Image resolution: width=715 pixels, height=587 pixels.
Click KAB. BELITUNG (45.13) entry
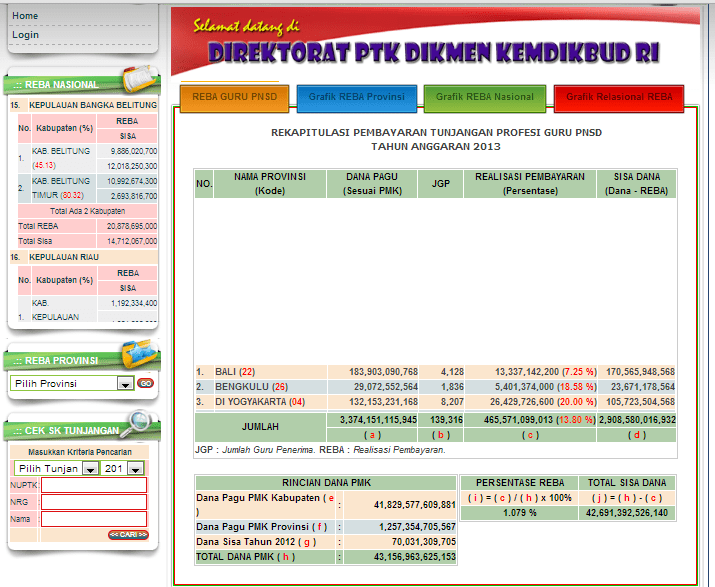pos(61,158)
